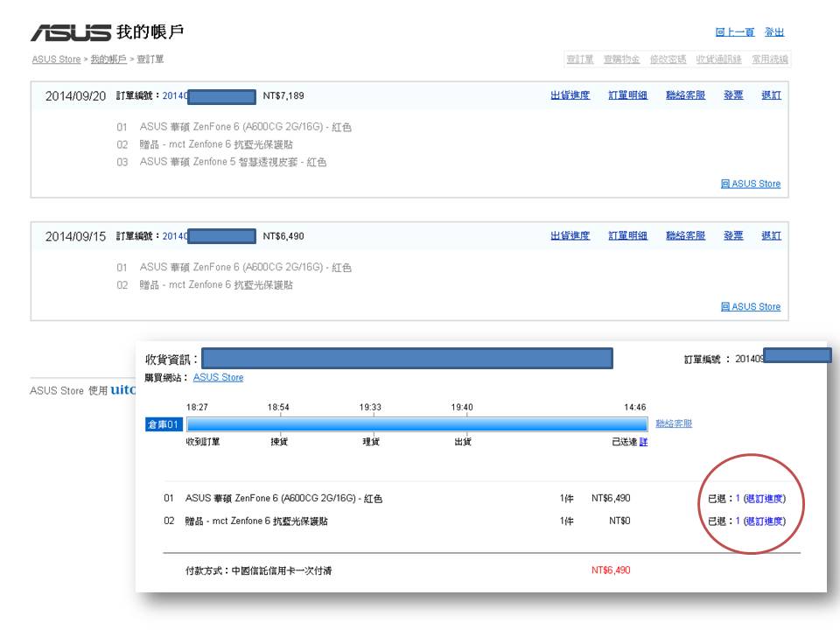Image resolution: width=840 pixels, height=630 pixels.
Task: Open 發票 for the 2014/09/20 order
Action: pos(733,95)
